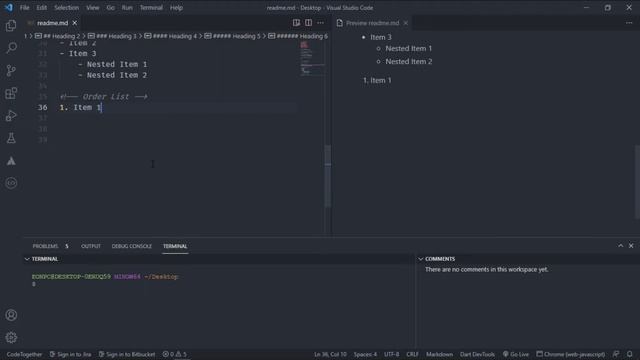This screenshot has height=360, width=640.
Task: Open the Terminal menu
Action: click(x=151, y=7)
